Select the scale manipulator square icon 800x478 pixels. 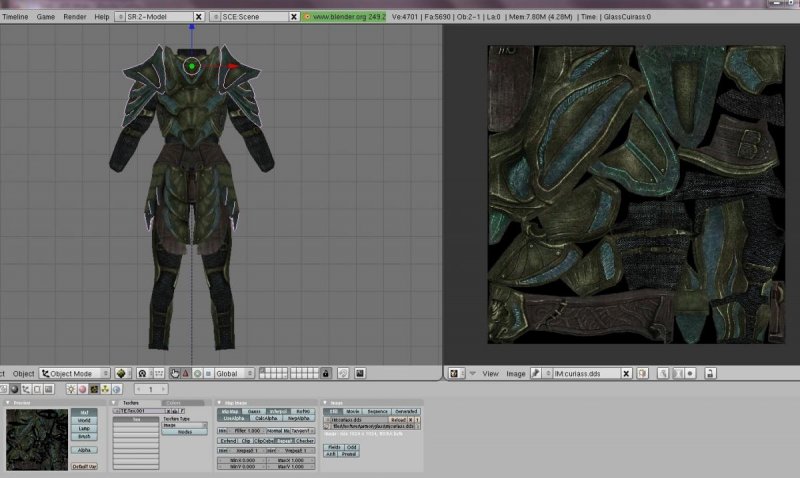pos(208,373)
